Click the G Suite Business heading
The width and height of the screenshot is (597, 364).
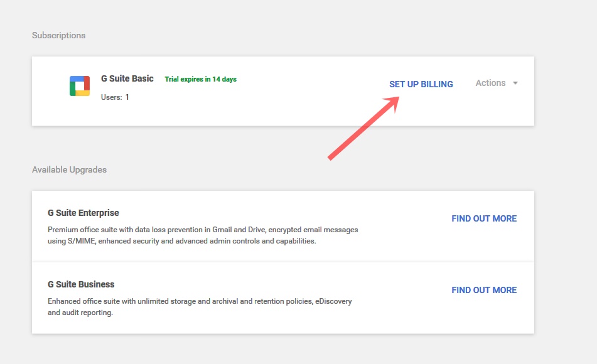(81, 284)
